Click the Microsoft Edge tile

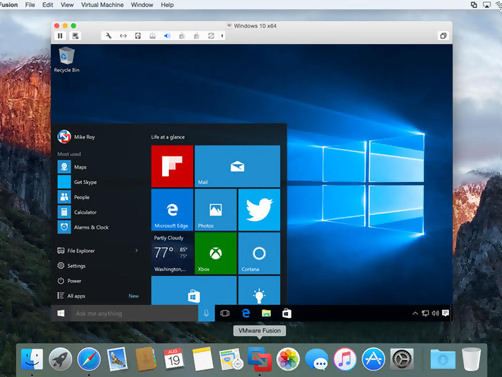coord(172,210)
